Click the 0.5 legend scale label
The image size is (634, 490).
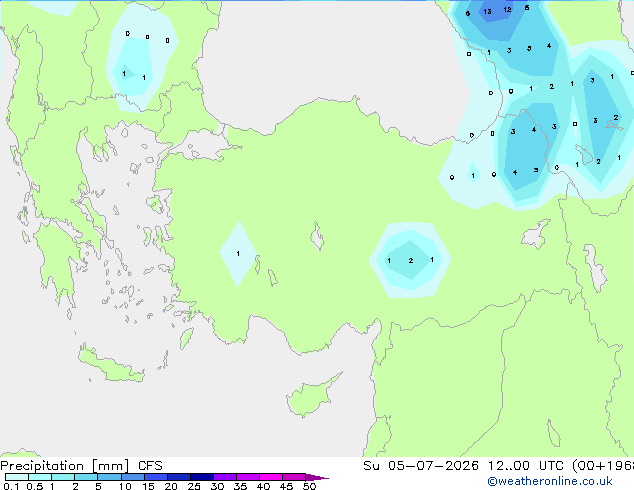35,486
